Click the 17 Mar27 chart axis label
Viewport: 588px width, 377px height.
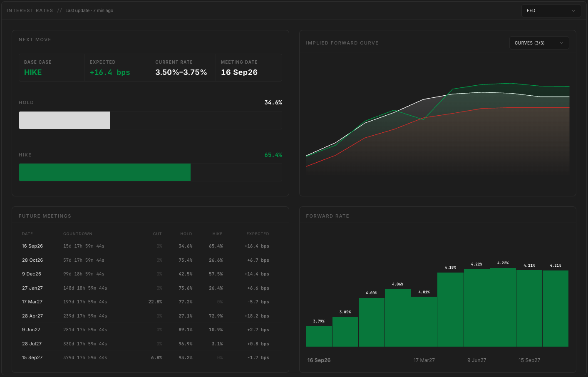click(424, 360)
